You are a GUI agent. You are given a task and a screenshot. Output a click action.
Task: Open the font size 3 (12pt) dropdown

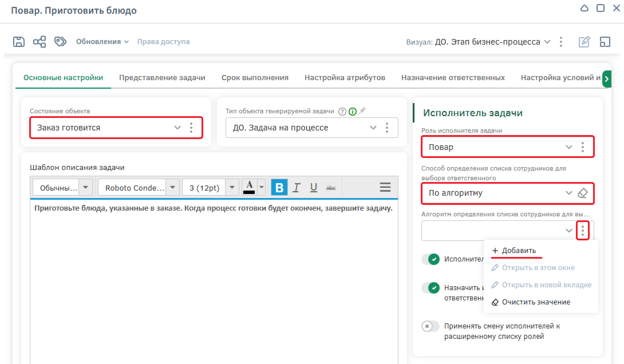pyautogui.click(x=232, y=188)
